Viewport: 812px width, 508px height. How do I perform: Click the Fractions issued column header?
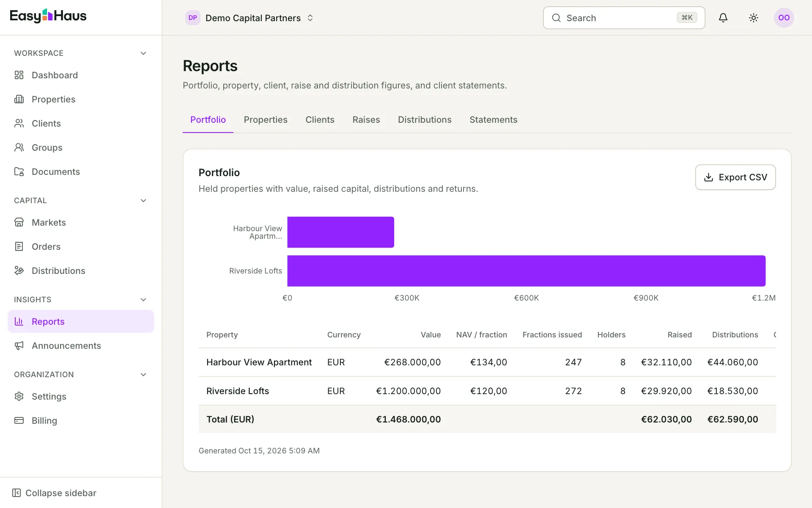tap(552, 335)
